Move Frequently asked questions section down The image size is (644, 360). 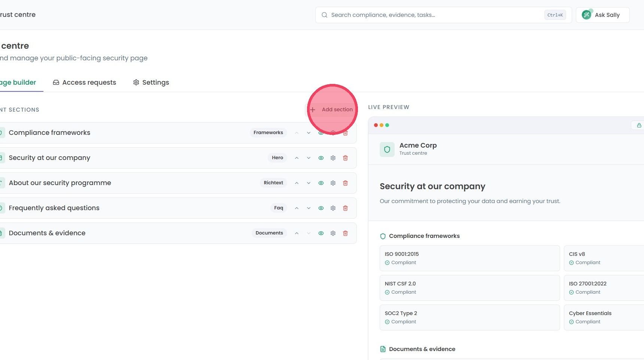(309, 208)
